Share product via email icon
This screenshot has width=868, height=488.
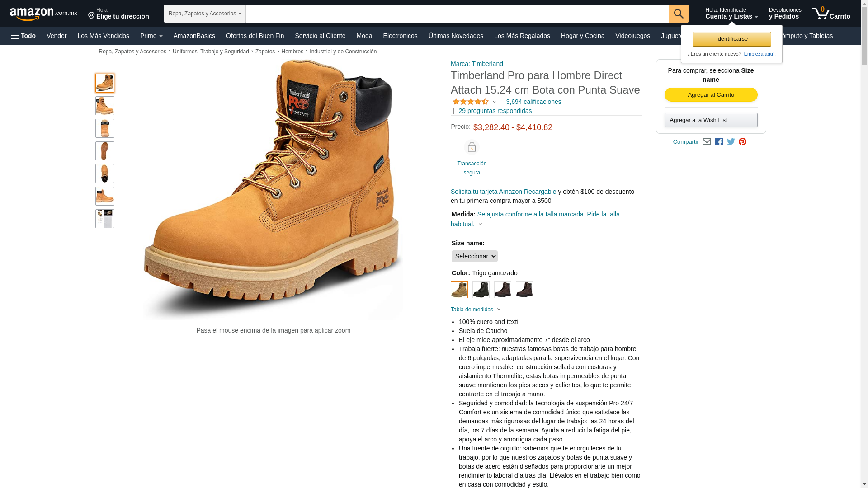pyautogui.click(x=707, y=142)
